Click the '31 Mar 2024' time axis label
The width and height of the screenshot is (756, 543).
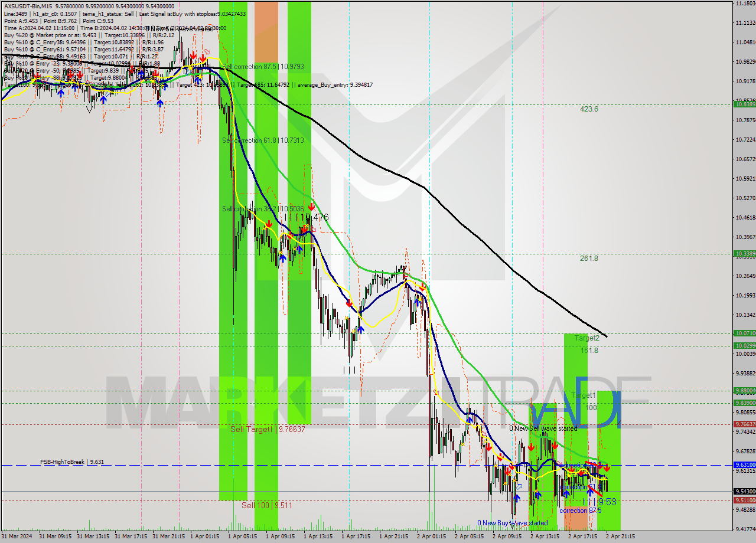click(x=17, y=537)
